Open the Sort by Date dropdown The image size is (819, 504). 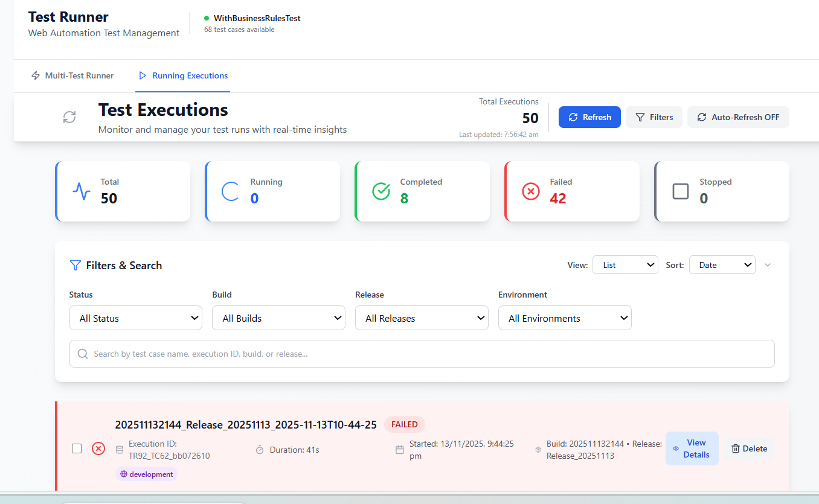coord(722,265)
